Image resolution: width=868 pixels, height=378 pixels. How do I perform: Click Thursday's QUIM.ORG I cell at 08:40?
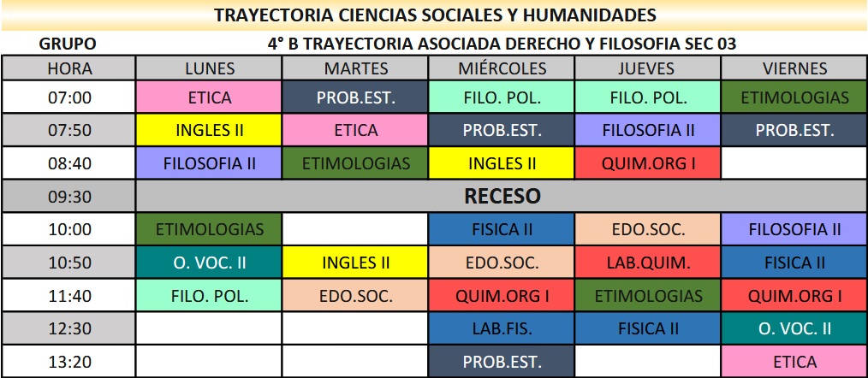(x=647, y=162)
